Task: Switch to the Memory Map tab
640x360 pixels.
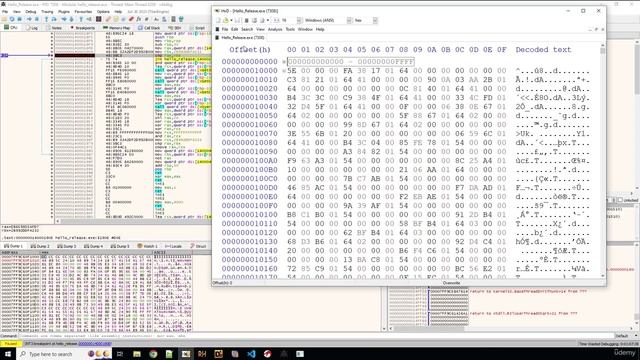Action: pyautogui.click(x=117, y=28)
